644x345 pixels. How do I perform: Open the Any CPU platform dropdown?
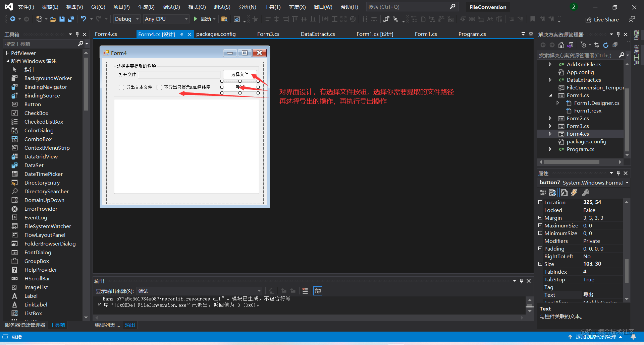click(166, 19)
